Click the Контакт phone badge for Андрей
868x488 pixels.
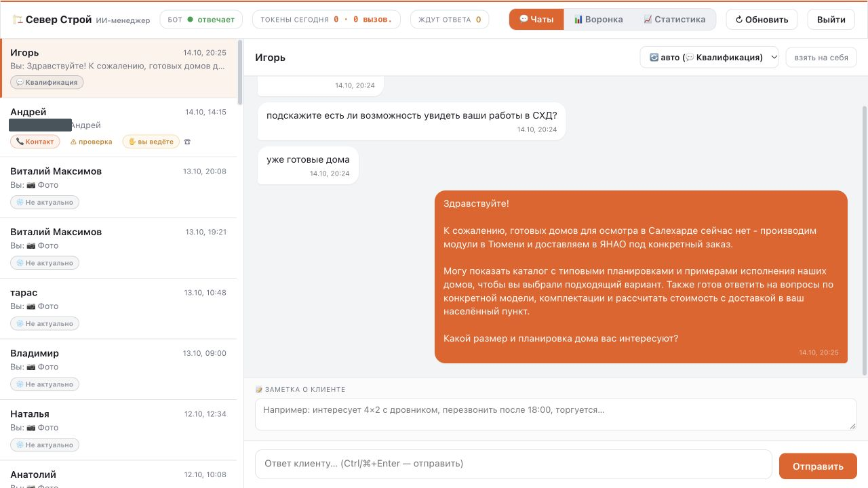coord(35,142)
